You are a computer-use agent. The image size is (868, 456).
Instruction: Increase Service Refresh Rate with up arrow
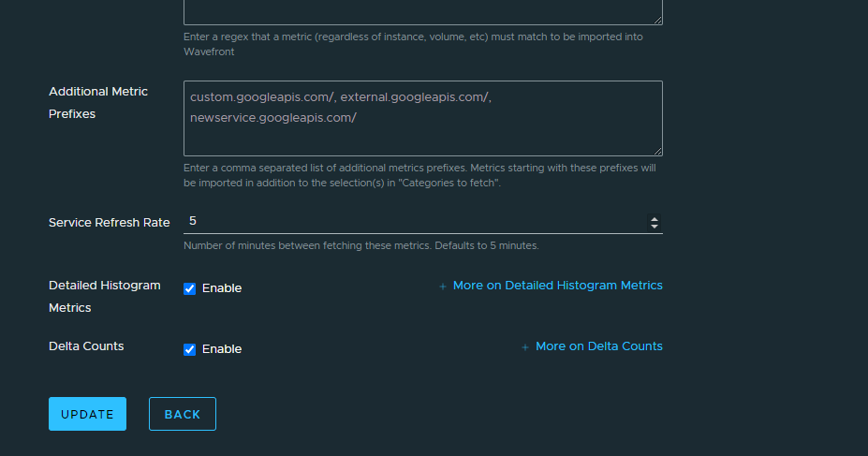[655, 218]
